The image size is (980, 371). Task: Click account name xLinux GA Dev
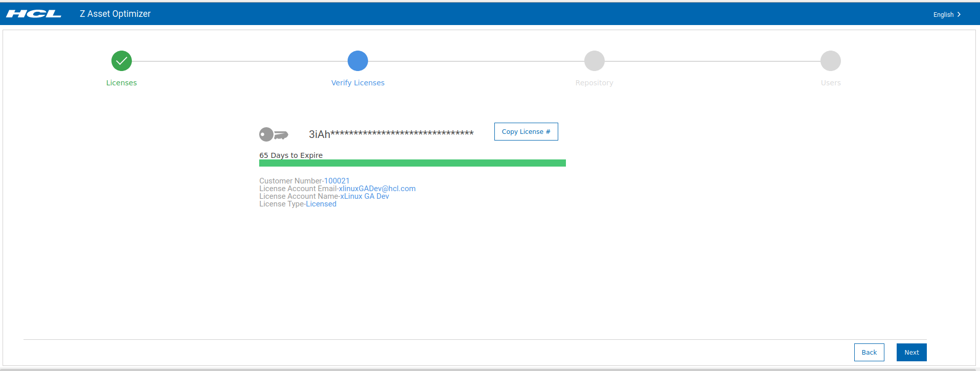364,196
